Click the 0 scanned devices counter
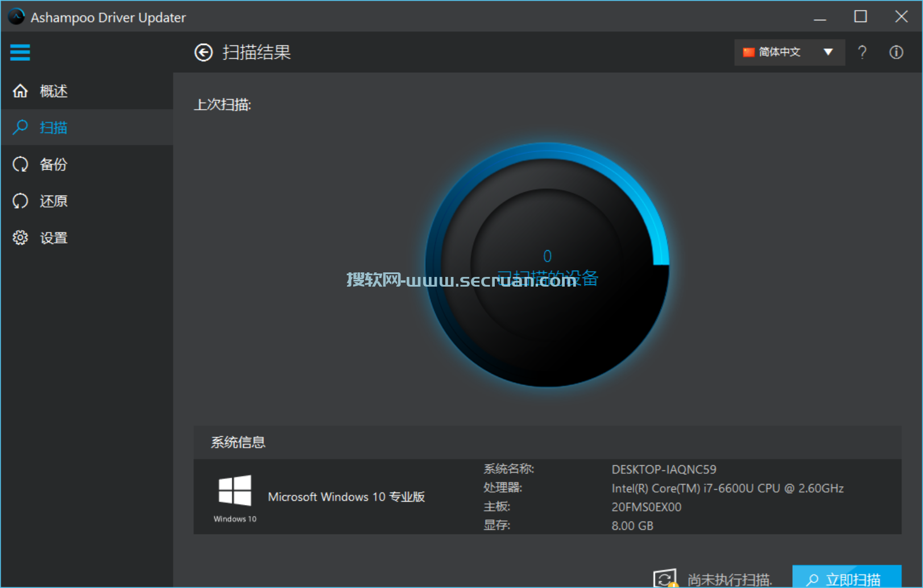 pos(547,256)
